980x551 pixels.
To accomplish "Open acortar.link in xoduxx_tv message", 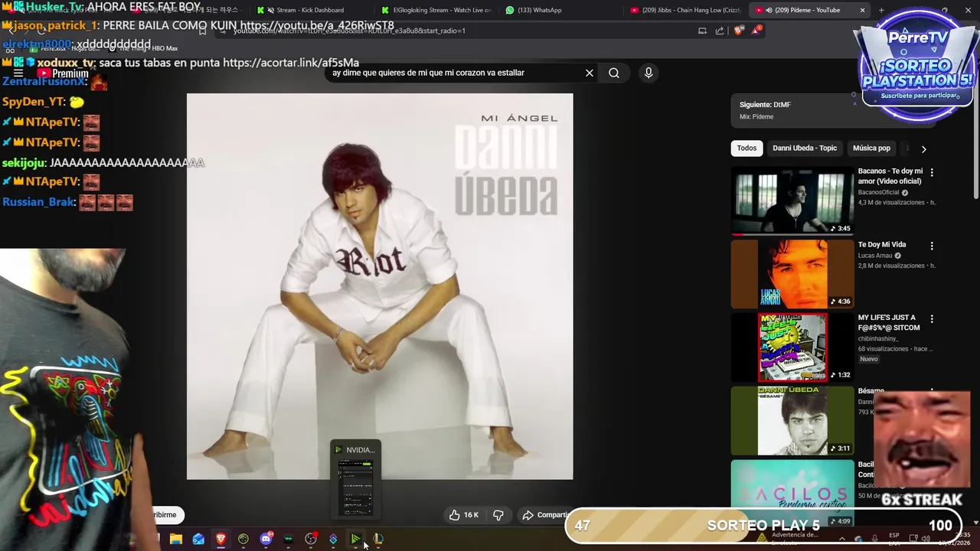I will tap(291, 63).
